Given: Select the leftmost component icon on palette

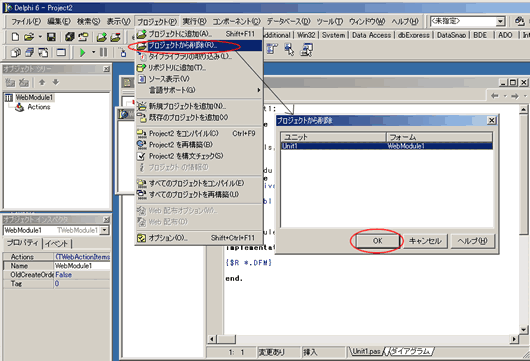Looking at the screenshot, I should 272,49.
